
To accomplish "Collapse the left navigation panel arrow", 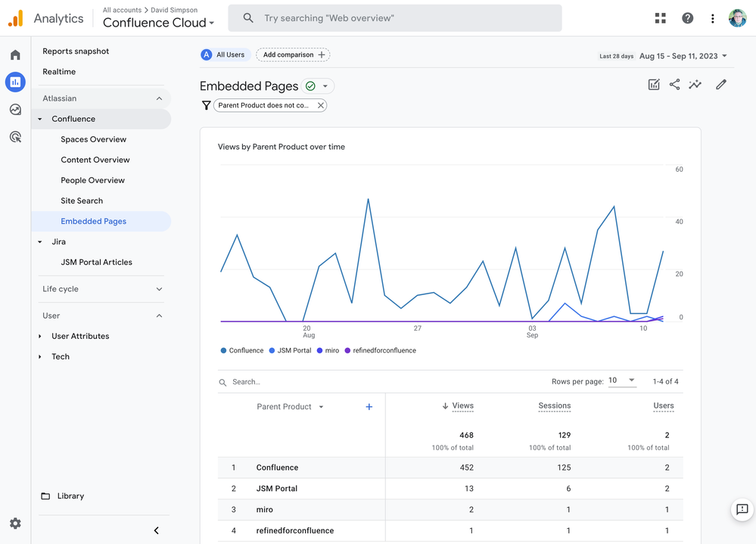I will pyautogui.click(x=156, y=530).
